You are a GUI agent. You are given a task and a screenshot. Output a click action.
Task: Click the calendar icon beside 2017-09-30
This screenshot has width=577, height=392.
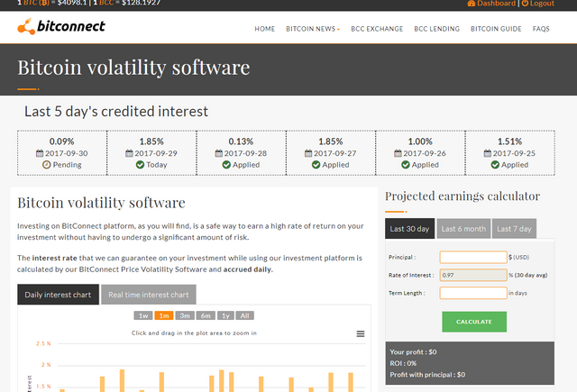(40, 153)
